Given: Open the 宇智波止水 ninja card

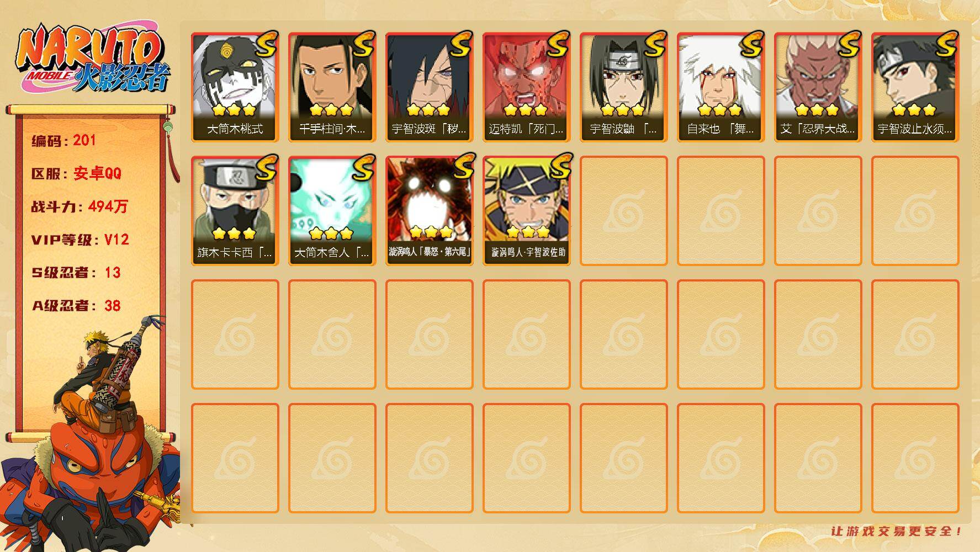Looking at the screenshot, I should tap(915, 87).
